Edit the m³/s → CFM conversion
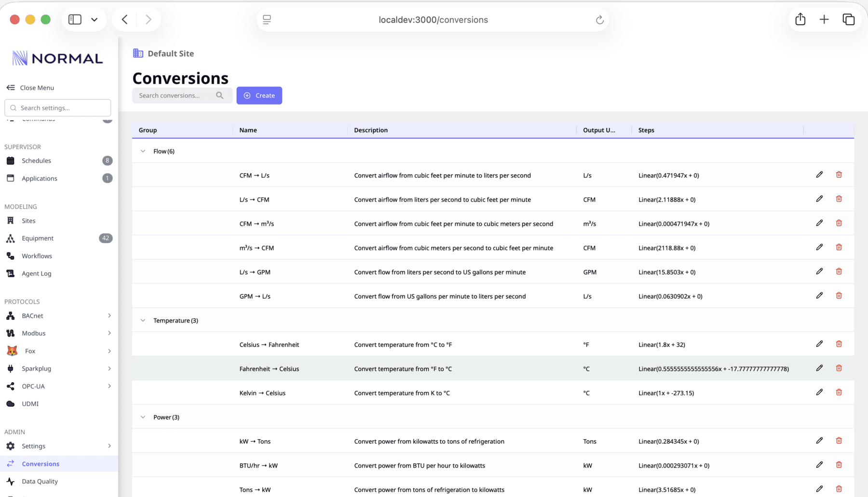Screen dimensions: 868x497 click(x=819, y=247)
